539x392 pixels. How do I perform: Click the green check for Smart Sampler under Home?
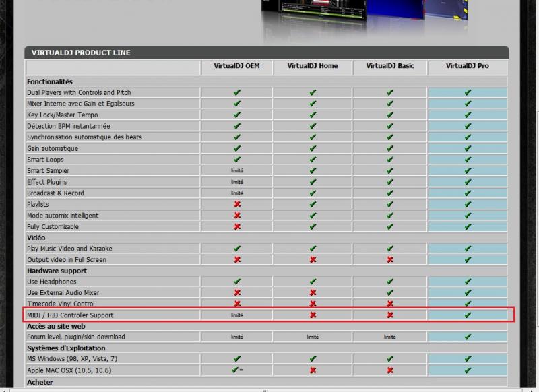tap(313, 170)
